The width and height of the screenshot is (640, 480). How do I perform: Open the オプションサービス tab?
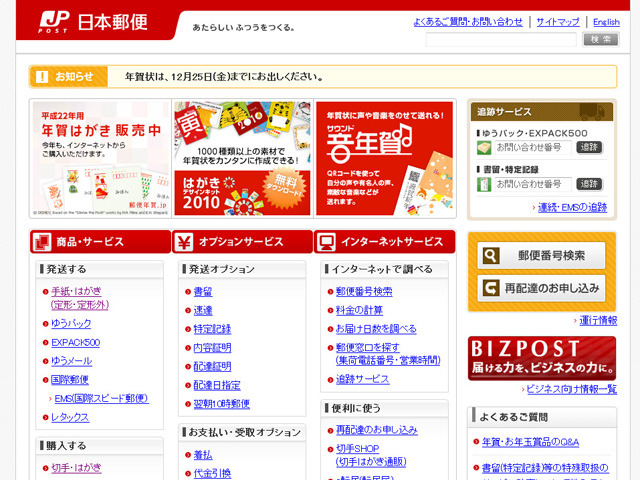pos(242,242)
